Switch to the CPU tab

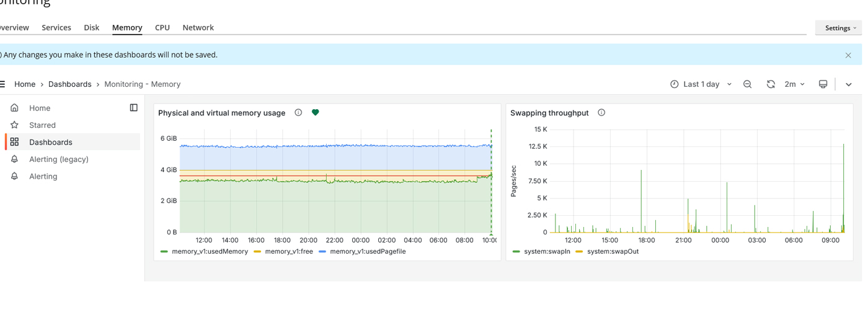point(162,28)
